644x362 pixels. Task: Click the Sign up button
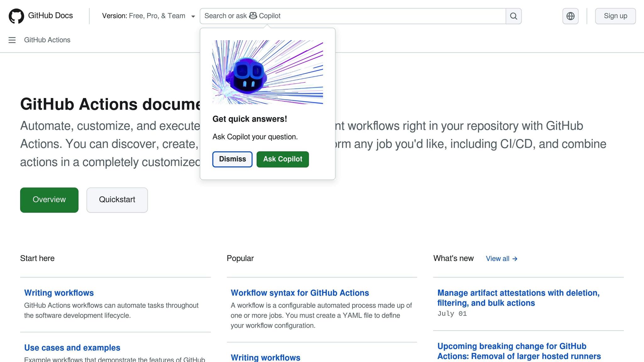pos(615,16)
